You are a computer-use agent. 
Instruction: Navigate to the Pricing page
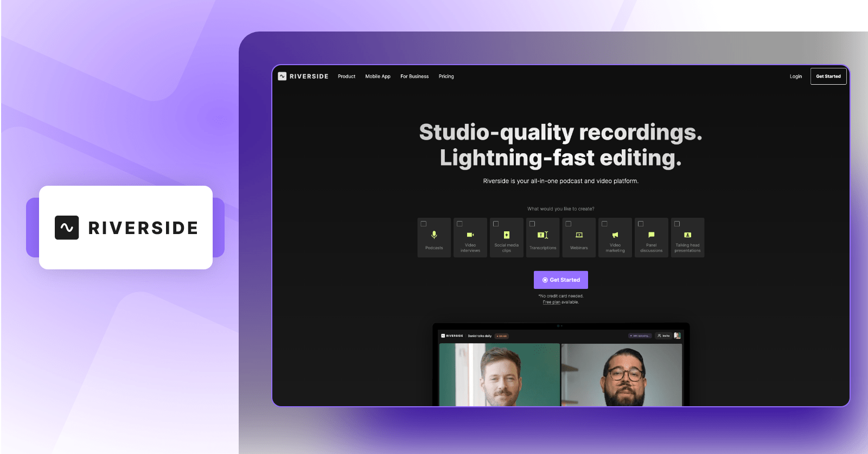tap(446, 77)
